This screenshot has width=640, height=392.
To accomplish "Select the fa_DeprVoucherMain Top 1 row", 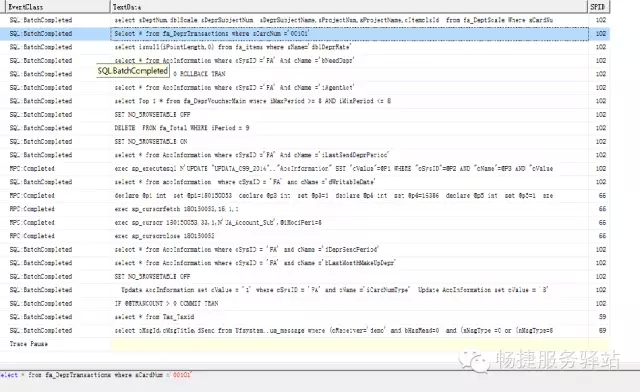I will (x=305, y=101).
